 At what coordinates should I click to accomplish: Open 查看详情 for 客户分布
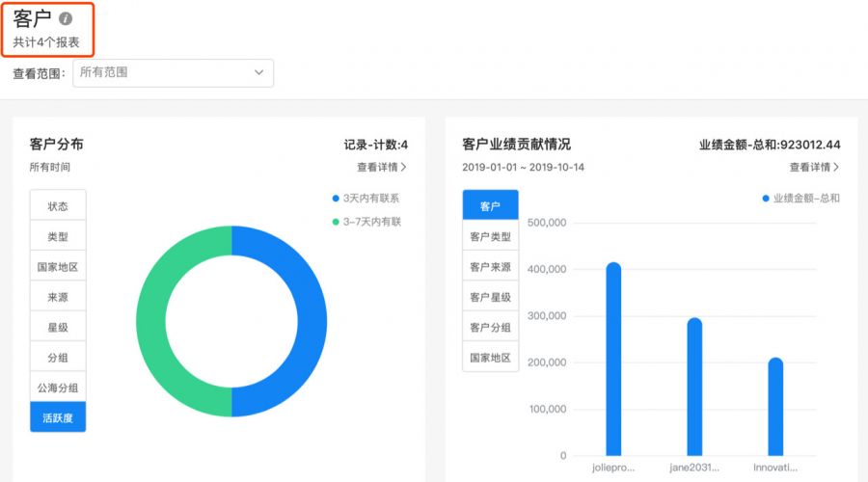tap(382, 167)
